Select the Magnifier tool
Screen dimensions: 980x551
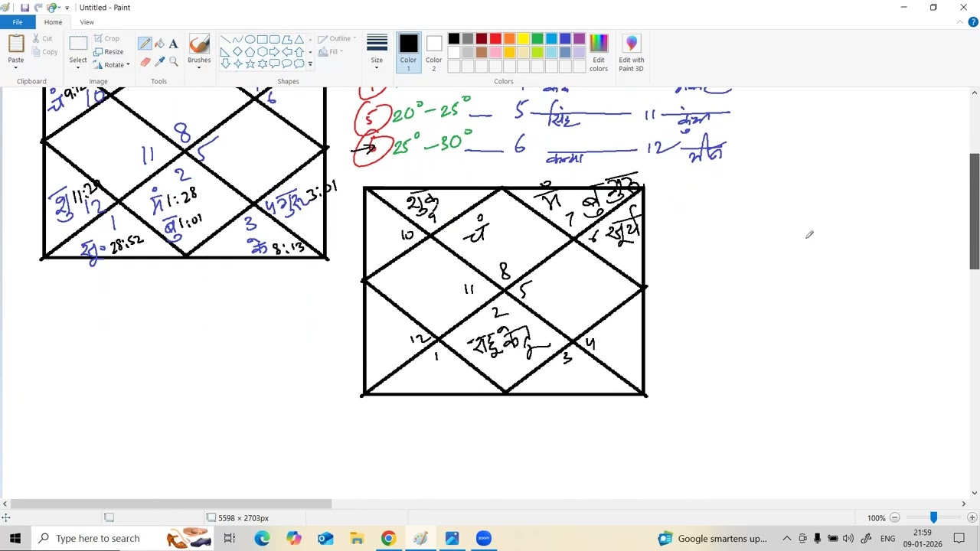tap(174, 61)
